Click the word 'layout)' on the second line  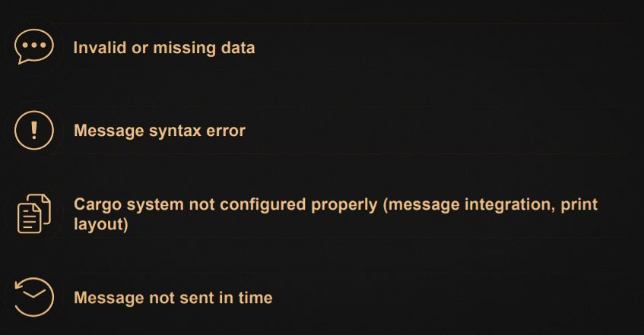click(x=101, y=225)
